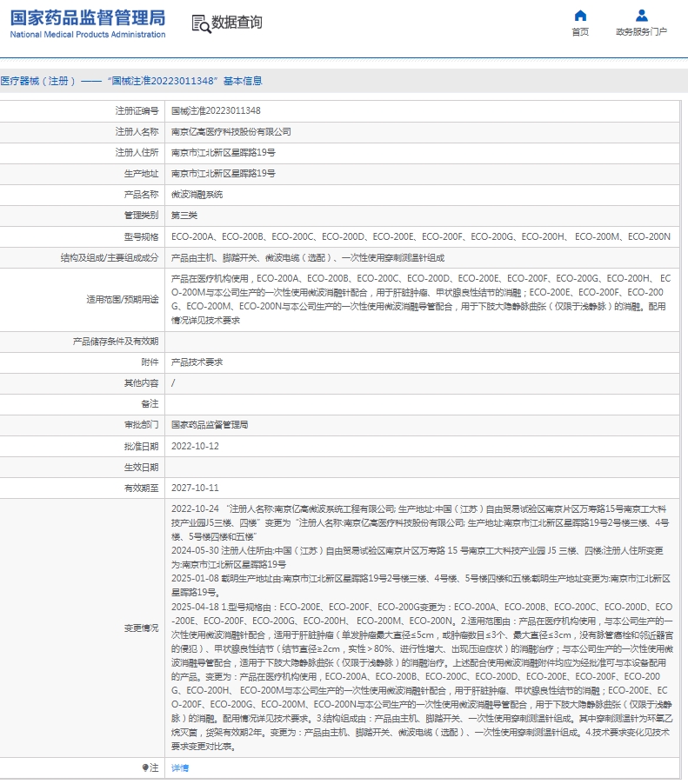Click approval date 2022-10-12
Screen dimensions: 688x784
(x=195, y=446)
